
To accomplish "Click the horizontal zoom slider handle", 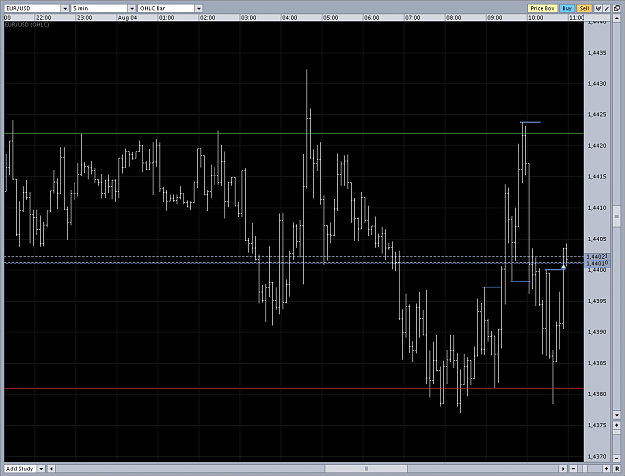I will pos(586,469).
